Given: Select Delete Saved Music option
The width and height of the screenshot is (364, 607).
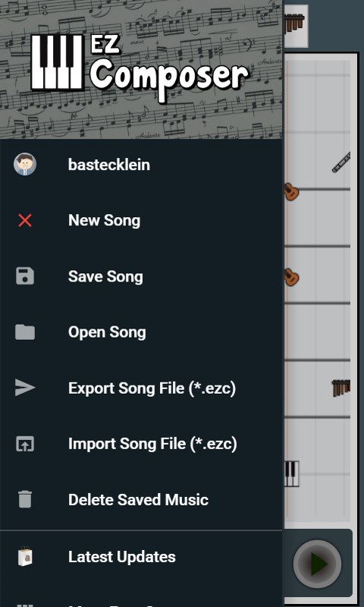Looking at the screenshot, I should (x=141, y=499).
